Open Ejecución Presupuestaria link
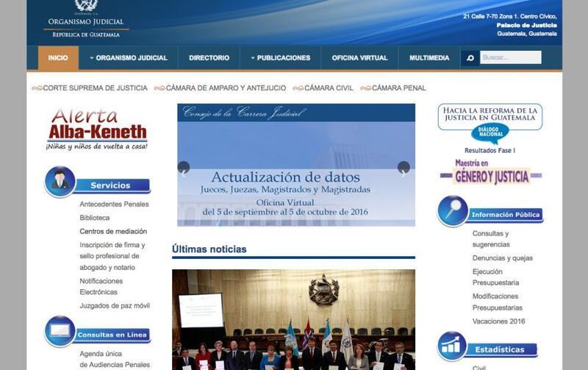588x370 pixels. point(495,277)
